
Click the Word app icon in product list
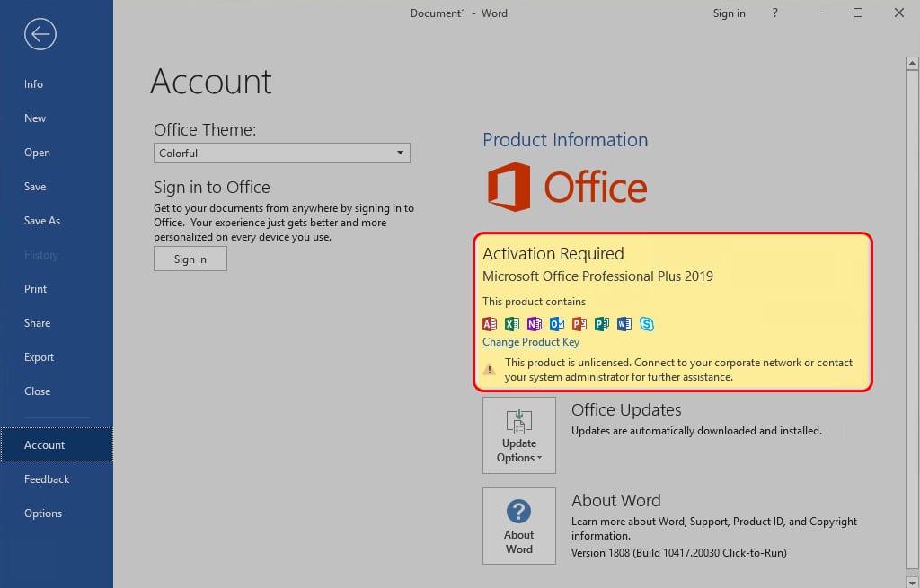tap(624, 323)
